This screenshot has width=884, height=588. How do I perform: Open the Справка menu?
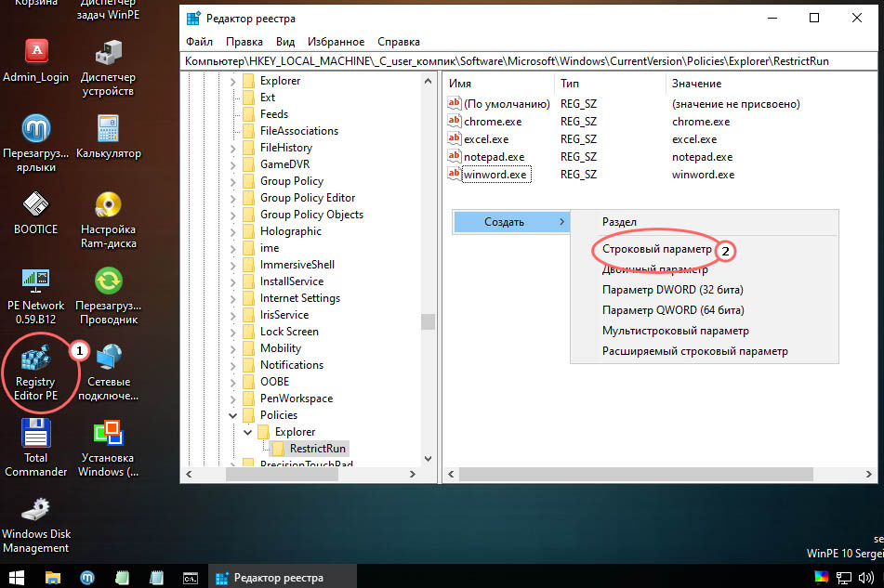(x=399, y=42)
